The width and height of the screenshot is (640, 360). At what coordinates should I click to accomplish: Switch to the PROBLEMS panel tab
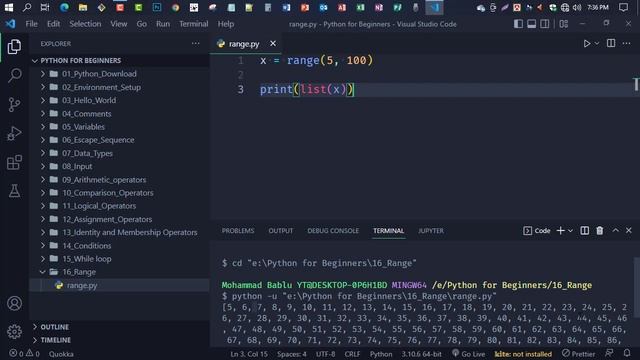pos(238,231)
